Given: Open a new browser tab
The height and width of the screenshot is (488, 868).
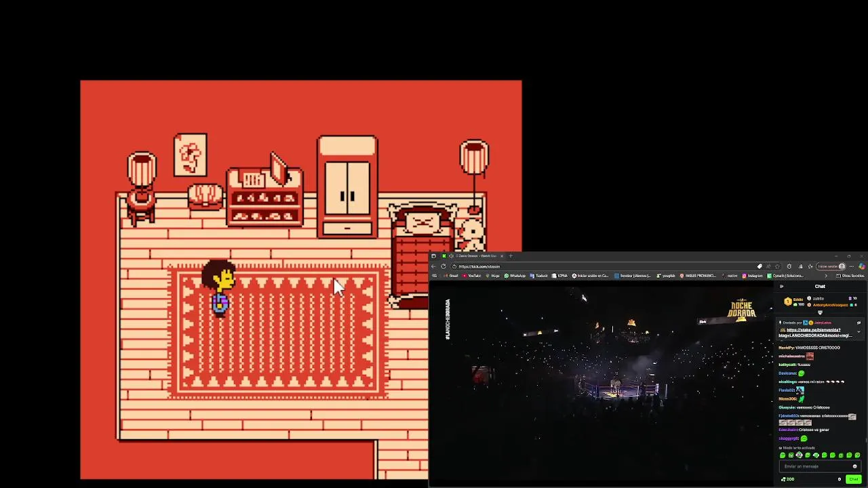Looking at the screenshot, I should pos(511,256).
